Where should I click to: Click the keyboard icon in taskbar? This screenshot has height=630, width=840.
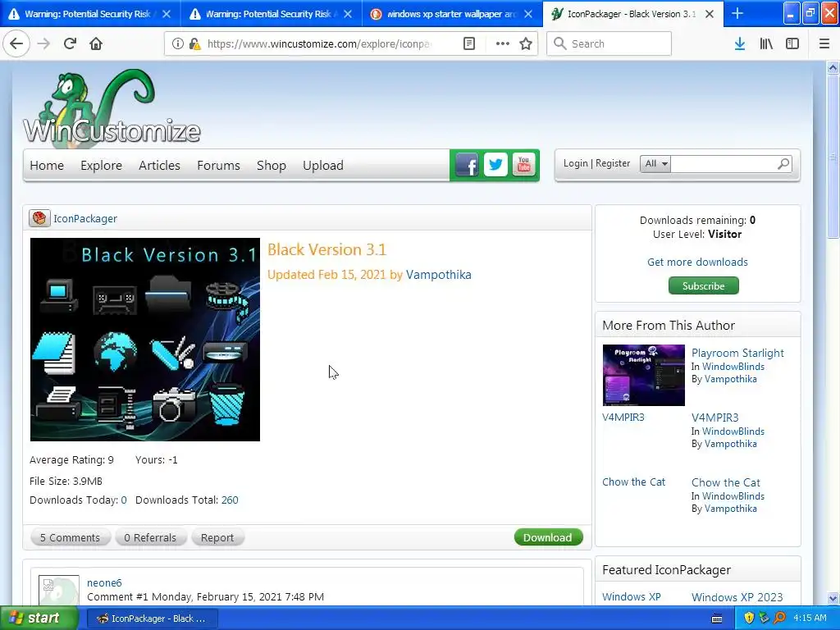tap(717, 619)
